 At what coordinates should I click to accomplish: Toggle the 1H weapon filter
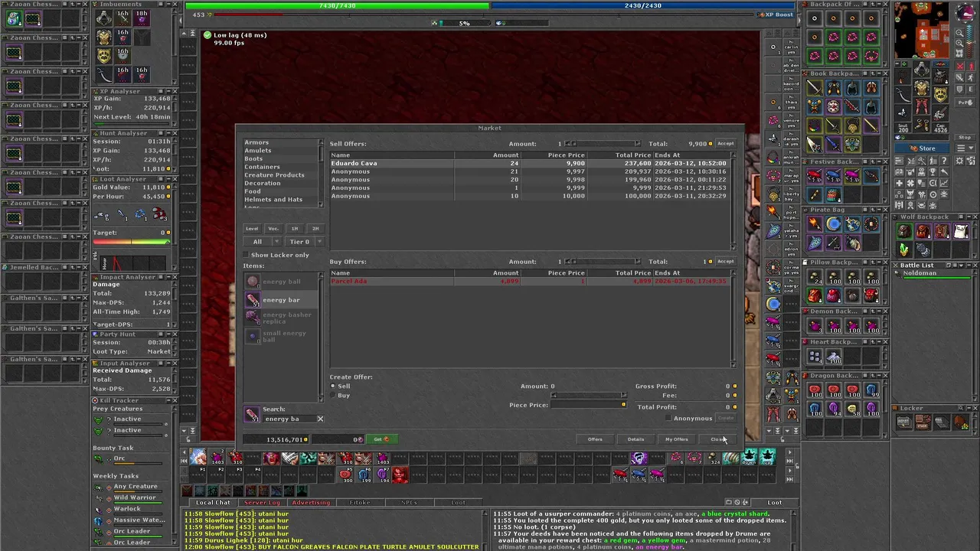295,229
